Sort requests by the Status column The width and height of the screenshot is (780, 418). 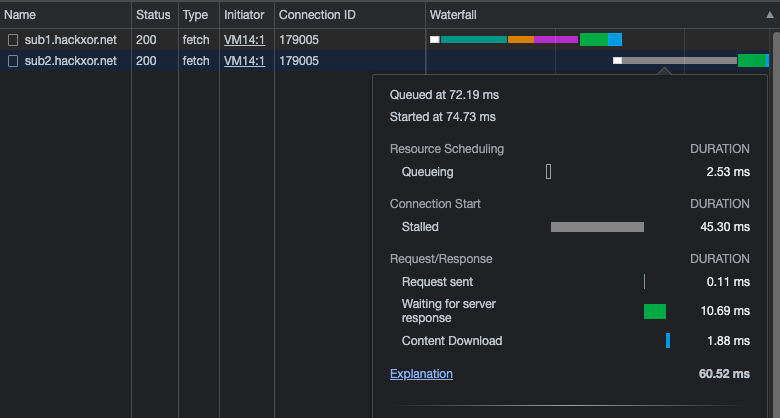(x=153, y=15)
